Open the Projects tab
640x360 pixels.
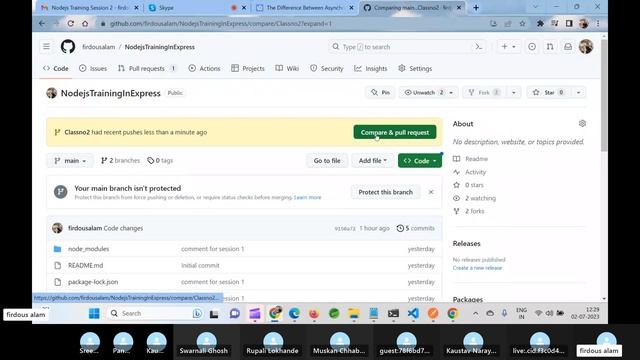248,69
